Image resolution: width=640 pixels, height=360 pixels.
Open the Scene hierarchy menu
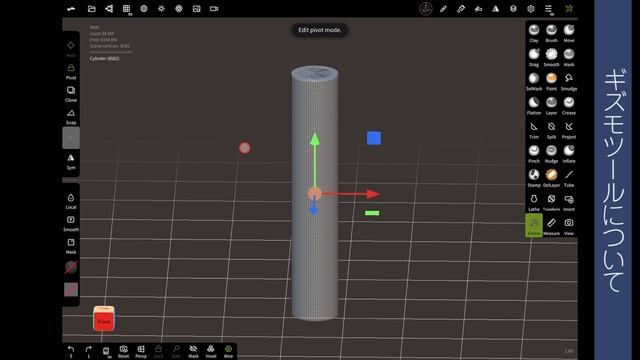[x=109, y=9]
